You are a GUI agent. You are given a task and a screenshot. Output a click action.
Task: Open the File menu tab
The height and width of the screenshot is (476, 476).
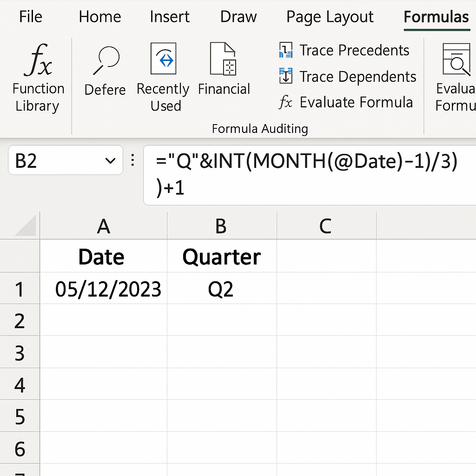(x=31, y=17)
